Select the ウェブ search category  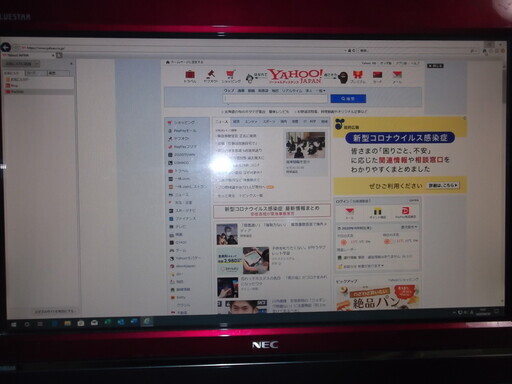229,91
